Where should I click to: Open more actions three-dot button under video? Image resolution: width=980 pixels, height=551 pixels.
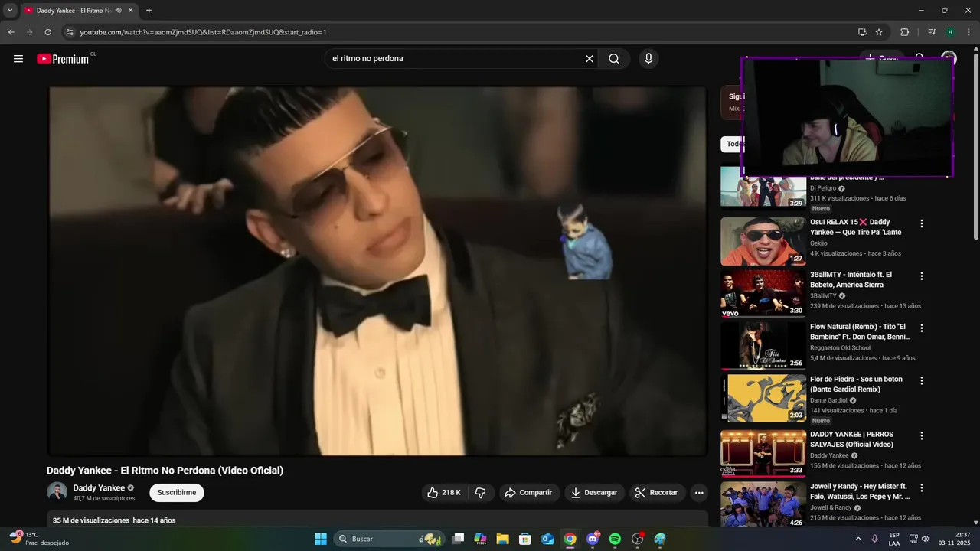[699, 493]
